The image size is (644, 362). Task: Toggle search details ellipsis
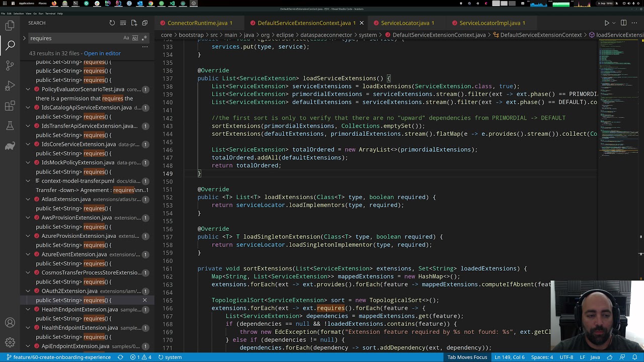click(x=144, y=47)
